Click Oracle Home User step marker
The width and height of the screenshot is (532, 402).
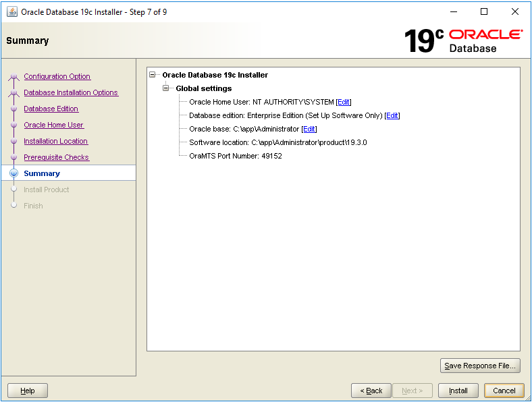tap(14, 125)
